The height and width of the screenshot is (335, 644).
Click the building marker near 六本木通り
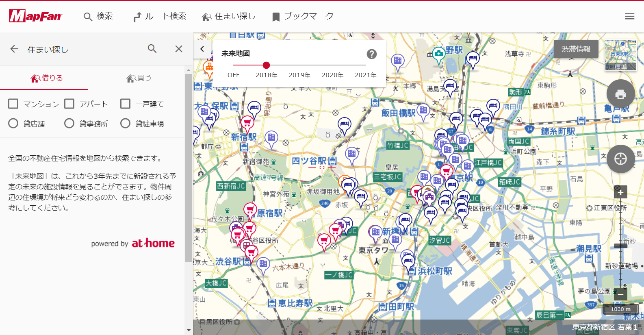(x=263, y=265)
